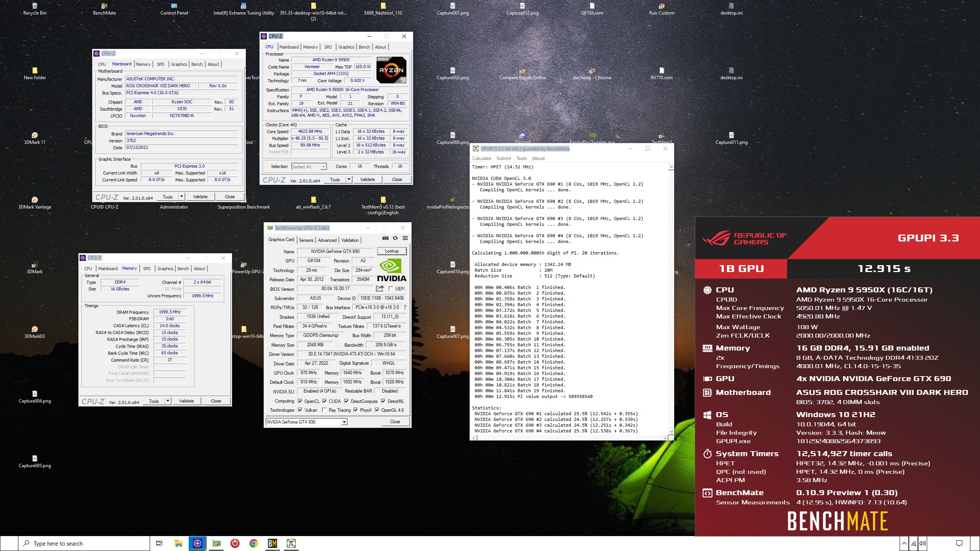
Task: Click the taskbar search box
Action: pos(84,543)
